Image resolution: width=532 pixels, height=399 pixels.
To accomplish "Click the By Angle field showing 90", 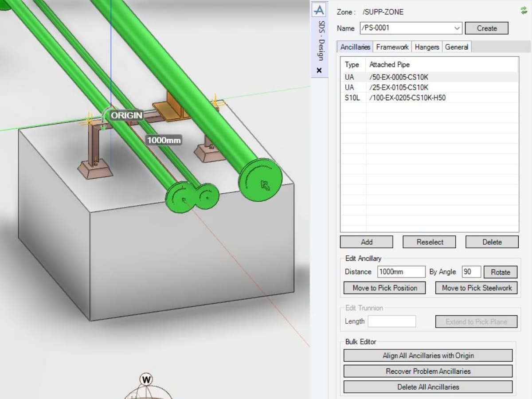I will click(471, 272).
